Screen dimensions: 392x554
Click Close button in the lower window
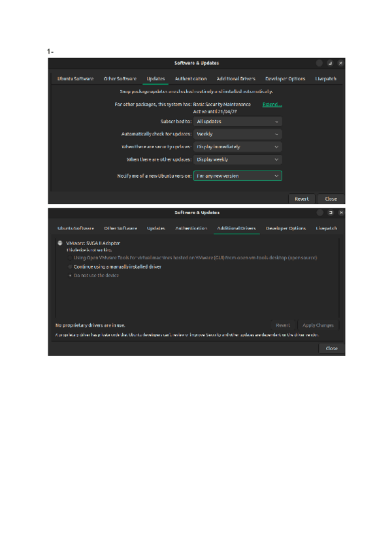tap(331, 348)
